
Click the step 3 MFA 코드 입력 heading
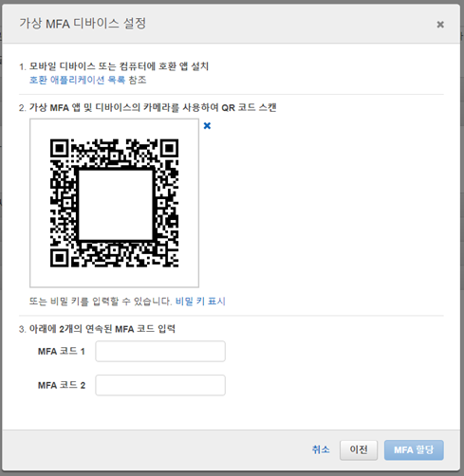[x=97, y=329]
